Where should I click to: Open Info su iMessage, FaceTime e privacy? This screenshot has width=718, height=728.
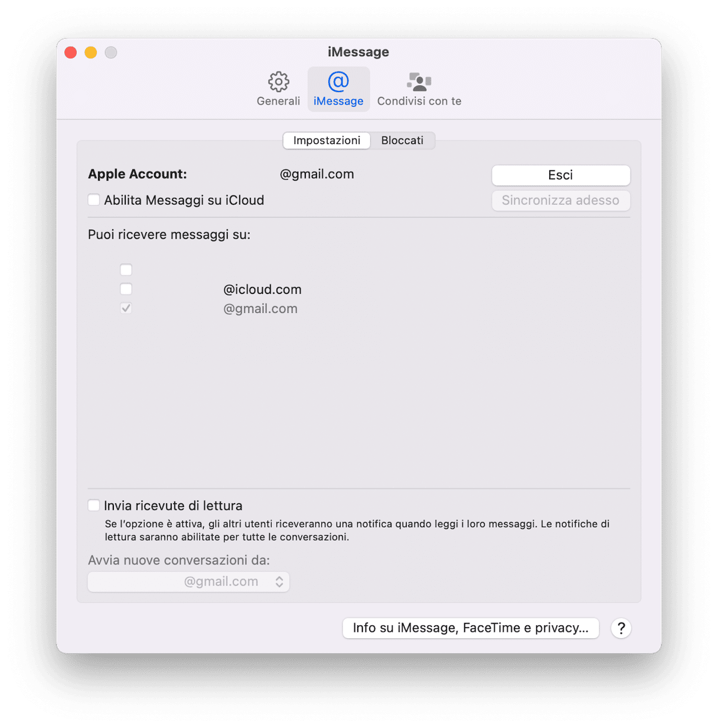pos(471,628)
